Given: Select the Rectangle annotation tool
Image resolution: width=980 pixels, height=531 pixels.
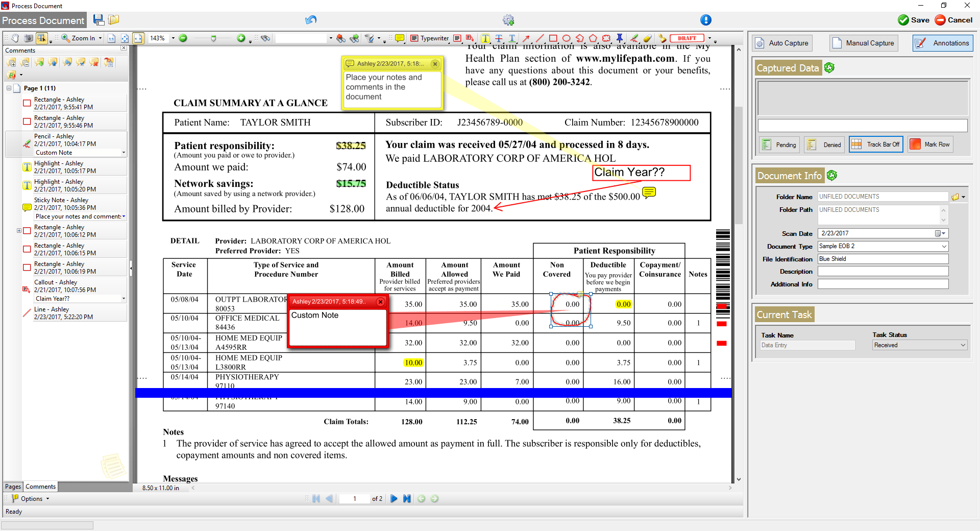Looking at the screenshot, I should pyautogui.click(x=553, y=38).
